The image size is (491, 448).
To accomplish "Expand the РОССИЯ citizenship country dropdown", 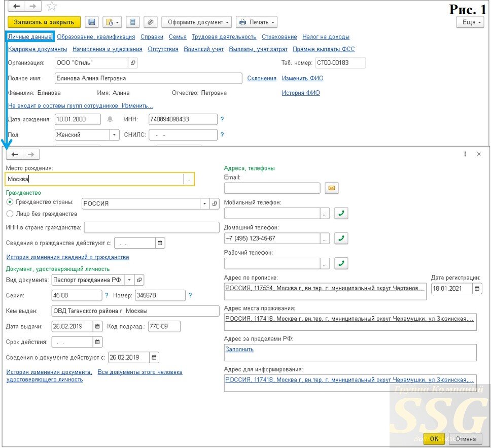I will (x=205, y=203).
